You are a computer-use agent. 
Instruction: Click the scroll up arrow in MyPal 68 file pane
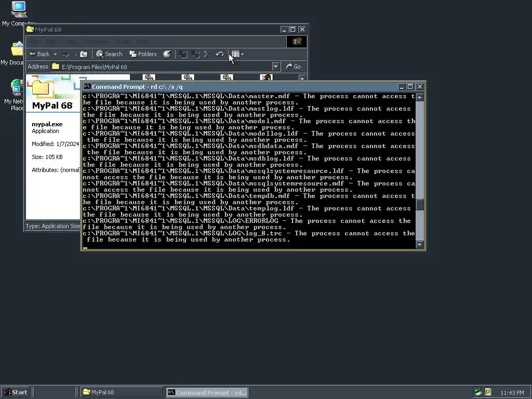click(x=302, y=78)
